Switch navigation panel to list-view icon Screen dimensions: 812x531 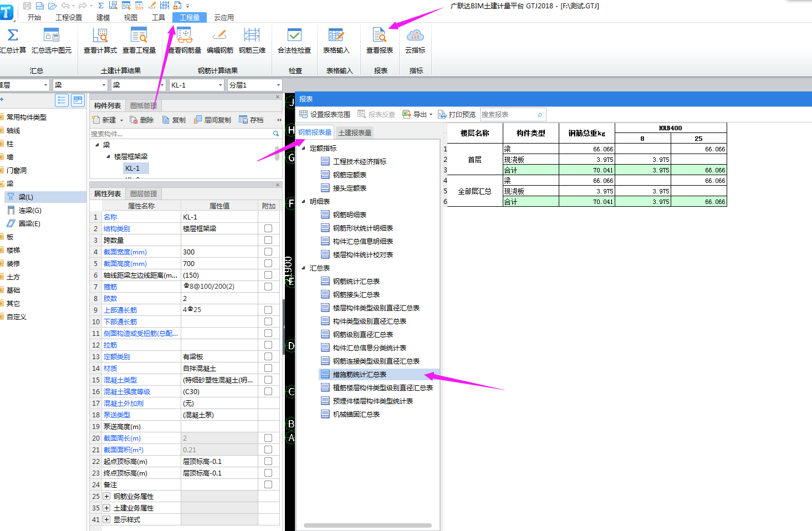62,100
